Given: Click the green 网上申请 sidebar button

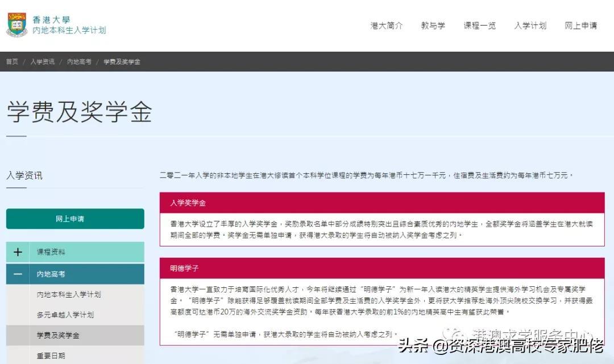Looking at the screenshot, I should point(75,219).
